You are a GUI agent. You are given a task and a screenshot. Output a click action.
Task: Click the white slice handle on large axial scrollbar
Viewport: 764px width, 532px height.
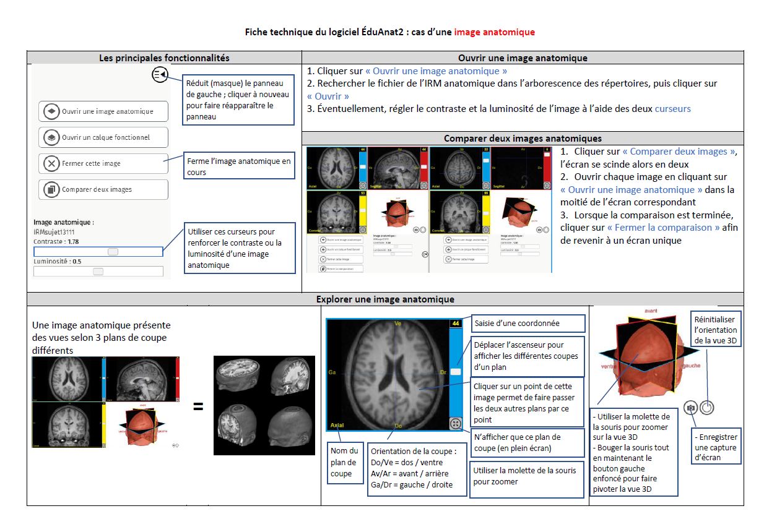click(455, 371)
